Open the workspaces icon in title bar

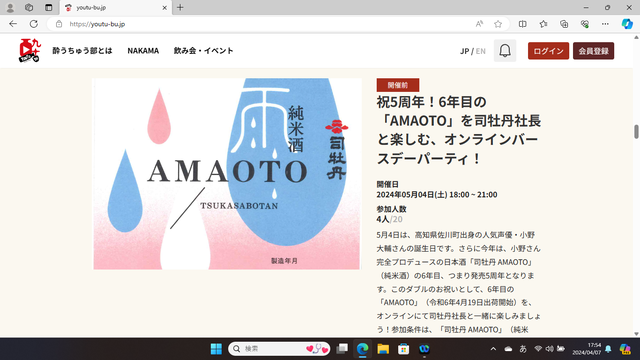[x=29, y=7]
